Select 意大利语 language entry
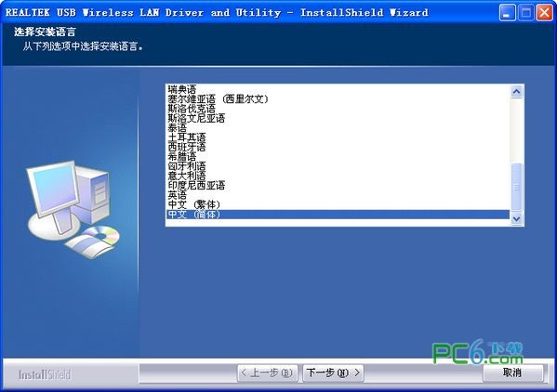557x392 pixels. click(338, 176)
